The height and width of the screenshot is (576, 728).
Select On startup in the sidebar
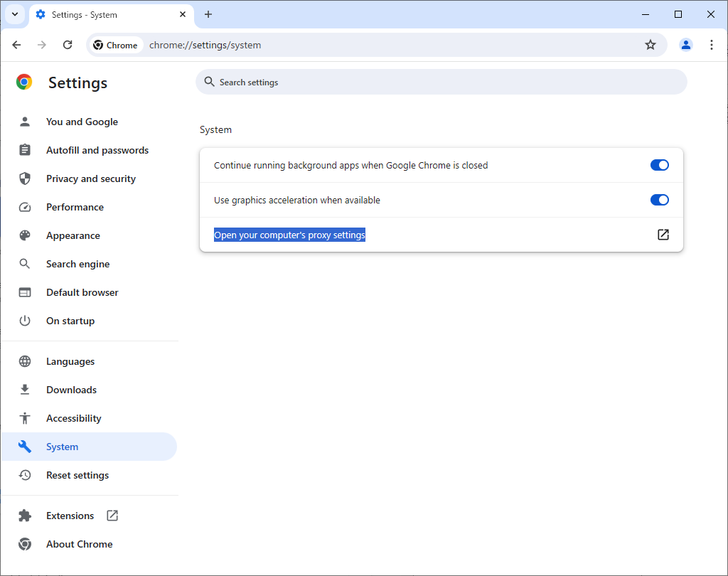tap(69, 321)
